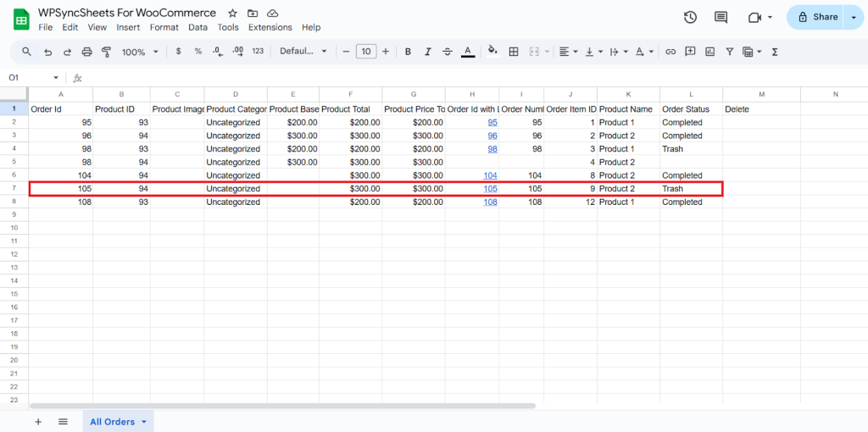Select the paint format tool

[x=106, y=52]
